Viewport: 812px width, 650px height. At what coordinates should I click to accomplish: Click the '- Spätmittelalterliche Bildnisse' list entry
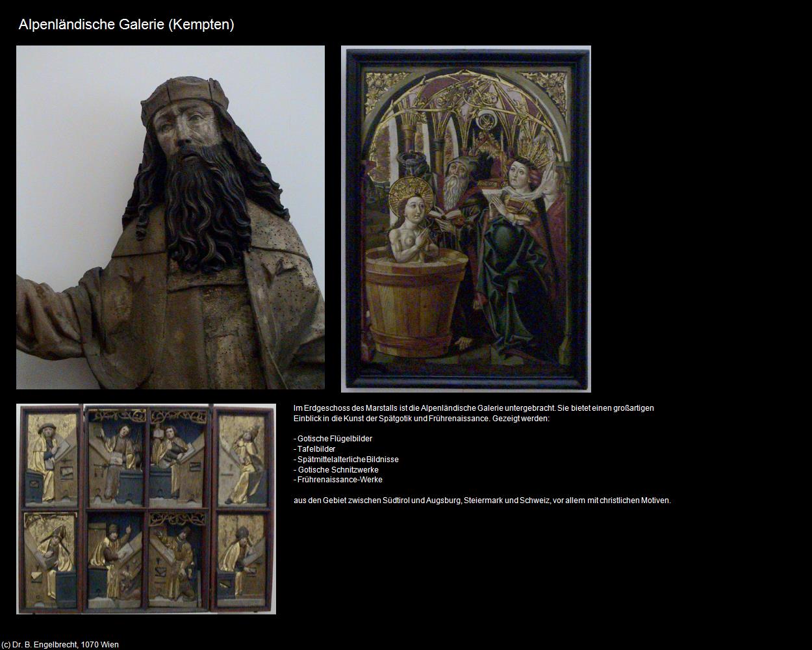coord(346,460)
